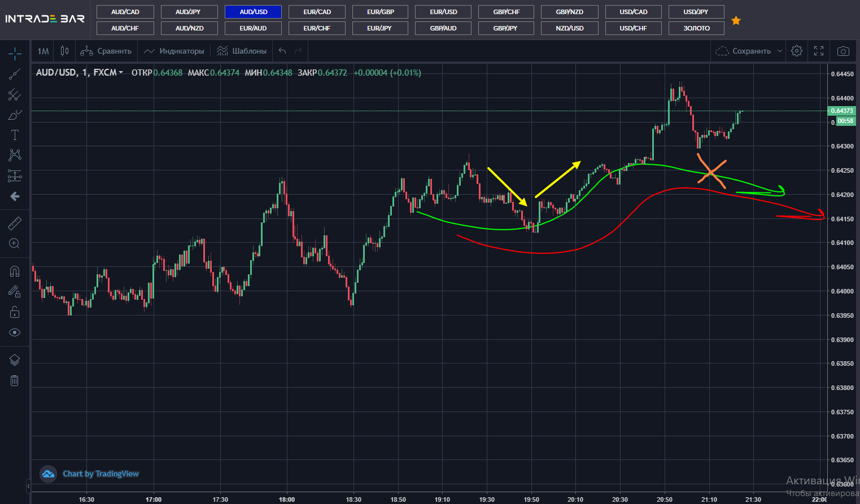
Task: Open the Индикаторы indicators menu
Action: (174, 51)
